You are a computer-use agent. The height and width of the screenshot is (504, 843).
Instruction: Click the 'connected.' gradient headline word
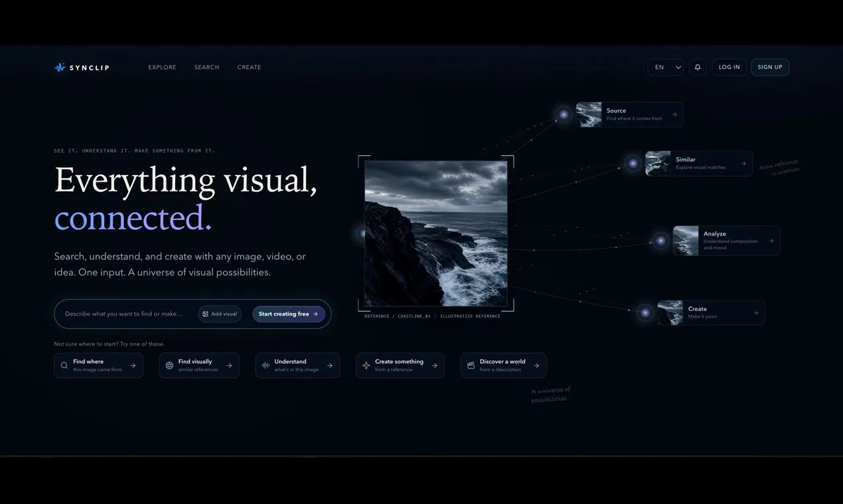point(133,218)
